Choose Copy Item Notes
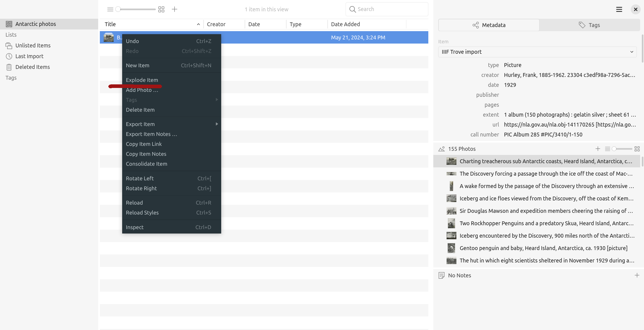This screenshot has width=644, height=330. click(x=172, y=154)
